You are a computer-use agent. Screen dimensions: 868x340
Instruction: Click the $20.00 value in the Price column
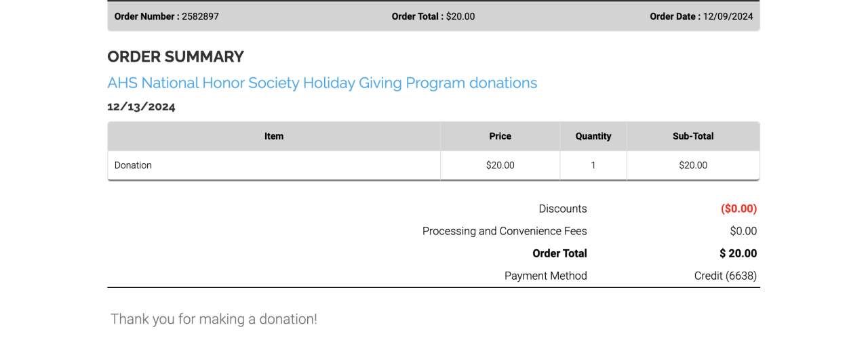[x=500, y=165]
